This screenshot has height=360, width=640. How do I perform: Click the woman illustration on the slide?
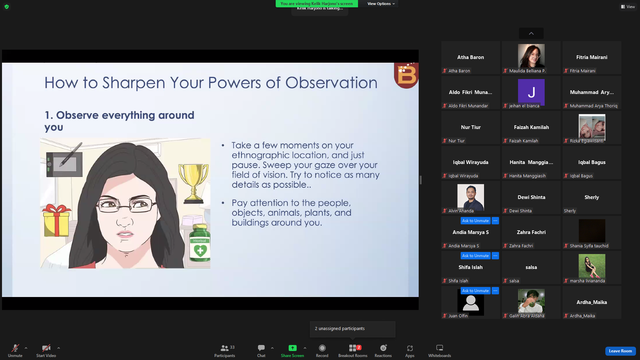point(125,203)
